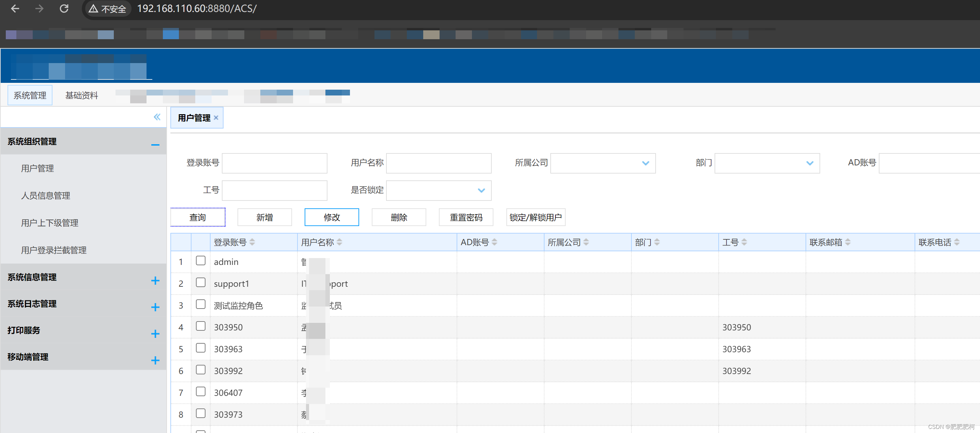Collapse the sidebar with double-chevron icon
980x433 pixels.
[157, 117]
